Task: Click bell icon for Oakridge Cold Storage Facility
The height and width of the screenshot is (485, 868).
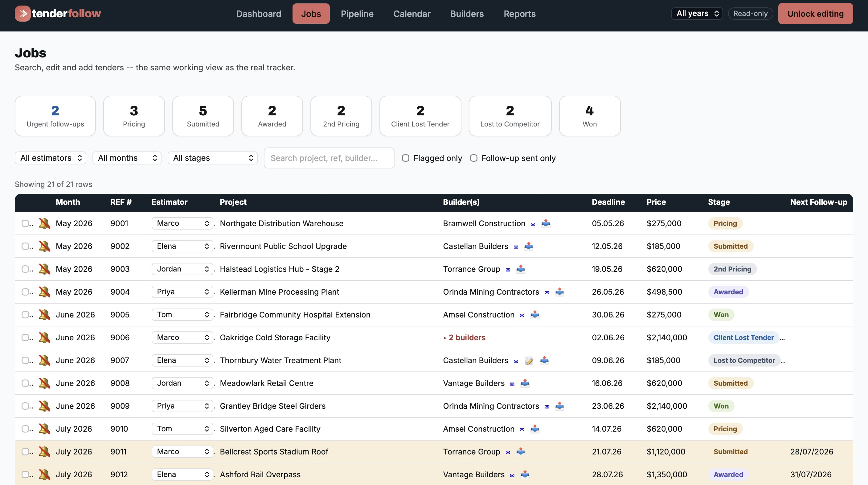Action: [44, 337]
